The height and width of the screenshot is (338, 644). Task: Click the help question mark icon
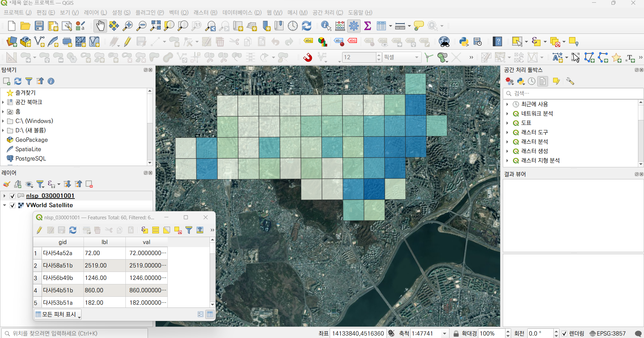click(497, 42)
